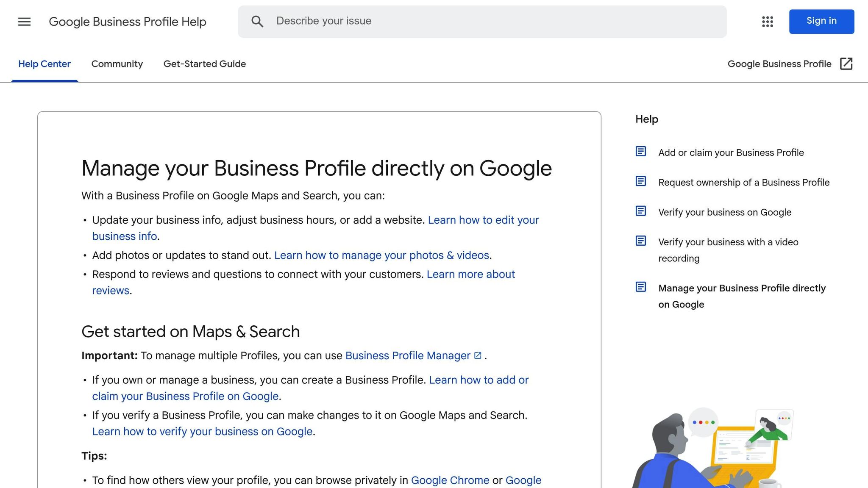Open Request ownership of a Business Profile article
Image resolution: width=868 pixels, height=488 pixels.
[744, 183]
